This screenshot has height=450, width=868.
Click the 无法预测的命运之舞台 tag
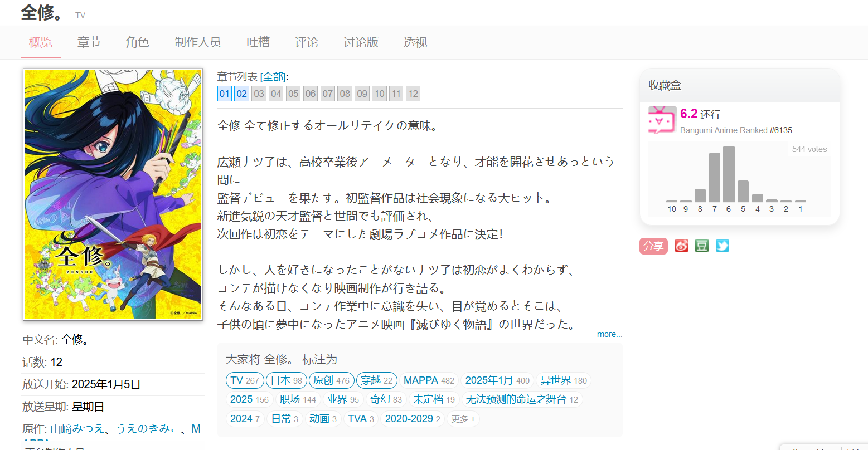(522, 399)
